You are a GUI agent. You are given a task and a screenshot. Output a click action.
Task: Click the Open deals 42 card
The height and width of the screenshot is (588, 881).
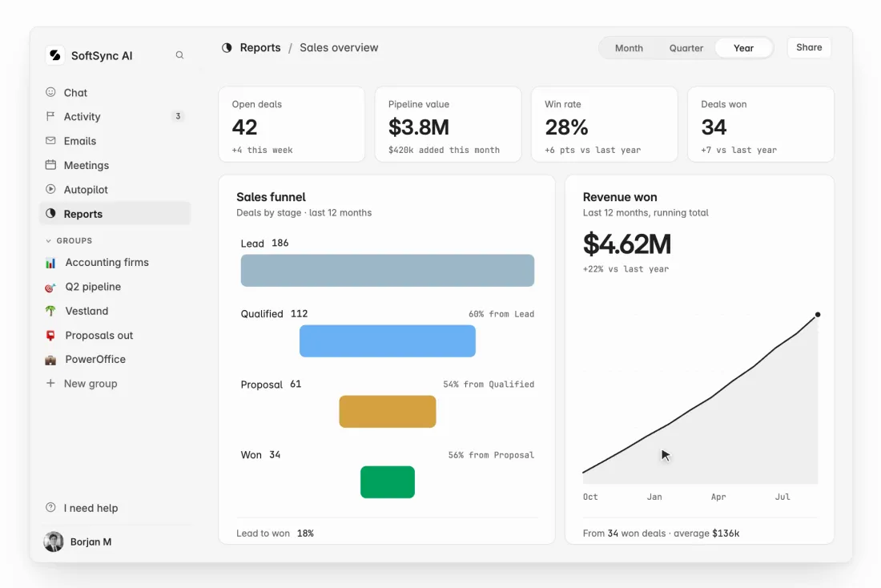(292, 124)
